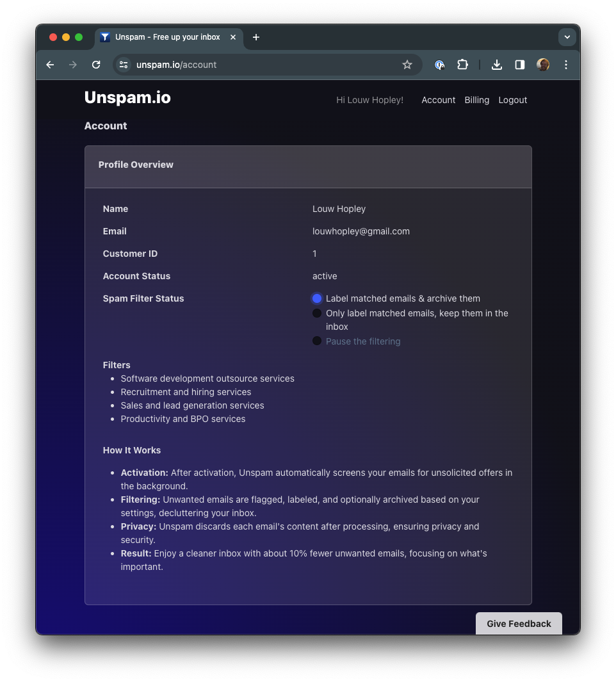Click the Activation bullet label
The width and height of the screenshot is (616, 682).
point(145,473)
